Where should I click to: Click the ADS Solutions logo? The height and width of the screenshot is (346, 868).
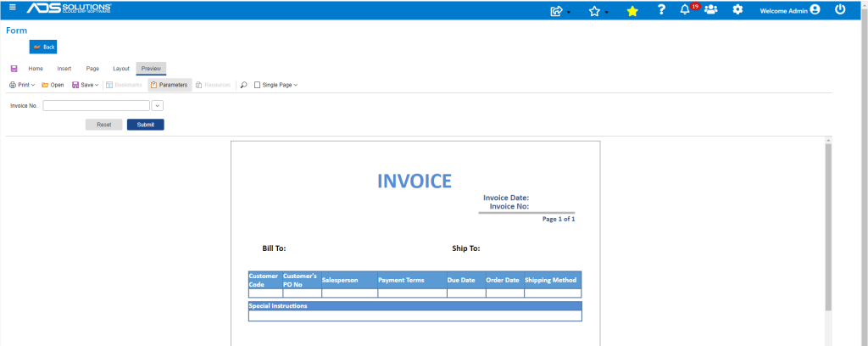pos(70,8)
